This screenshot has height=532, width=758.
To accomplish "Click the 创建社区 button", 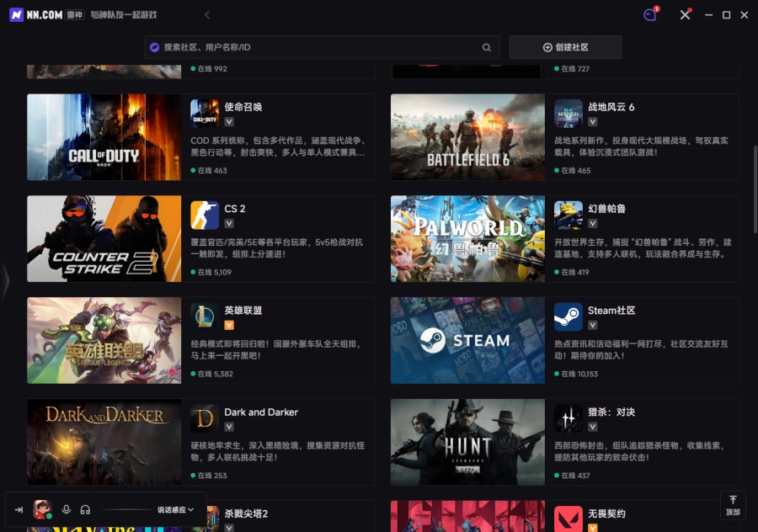I will pyautogui.click(x=565, y=47).
